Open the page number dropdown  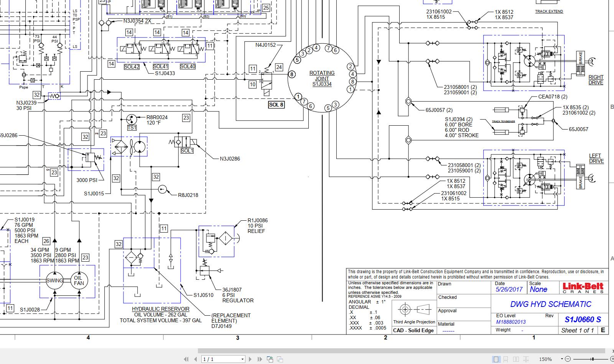pos(243,359)
